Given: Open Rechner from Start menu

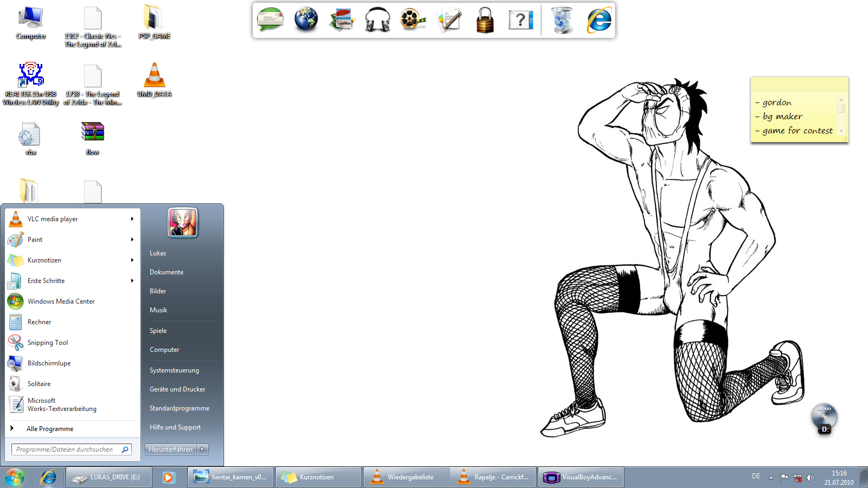Looking at the screenshot, I should (x=72, y=322).
